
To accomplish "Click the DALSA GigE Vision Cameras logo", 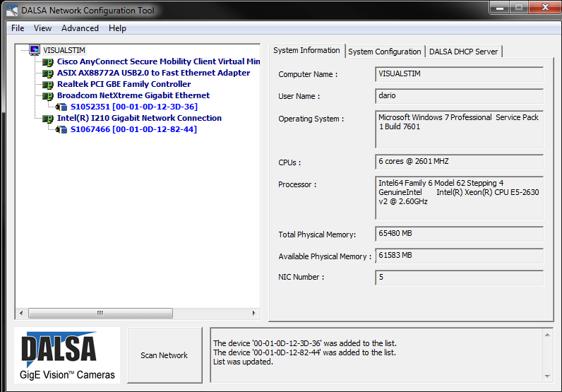I will pyautogui.click(x=68, y=355).
